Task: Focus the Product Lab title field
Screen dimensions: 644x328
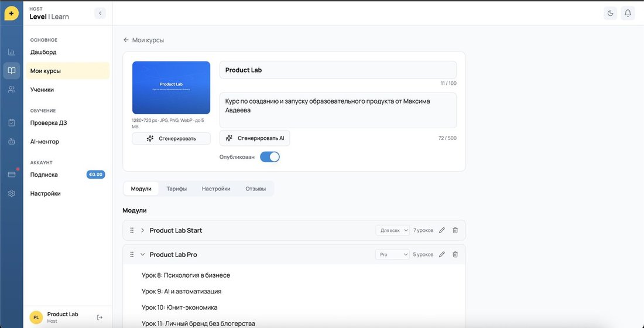Action: tap(338, 70)
